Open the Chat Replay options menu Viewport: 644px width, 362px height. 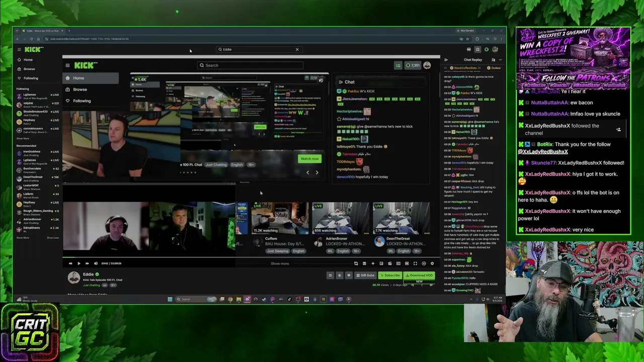pyautogui.click(x=500, y=60)
